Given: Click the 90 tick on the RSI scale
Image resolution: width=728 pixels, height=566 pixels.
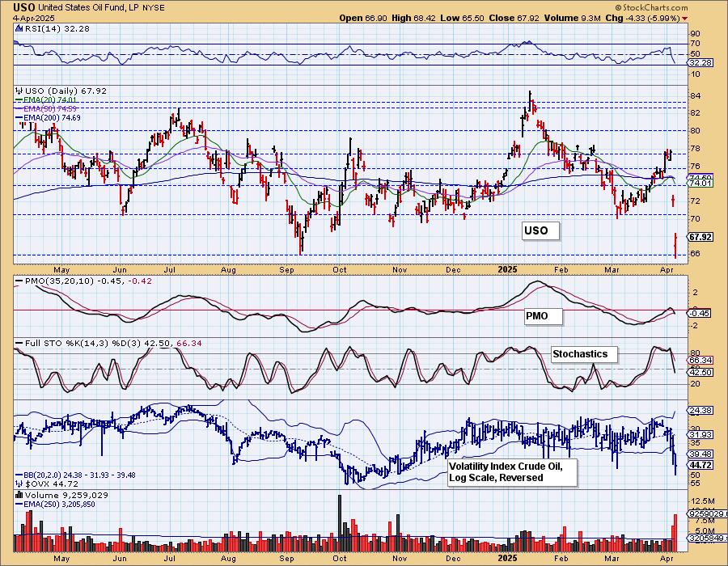Looking at the screenshot, I should pos(696,33).
